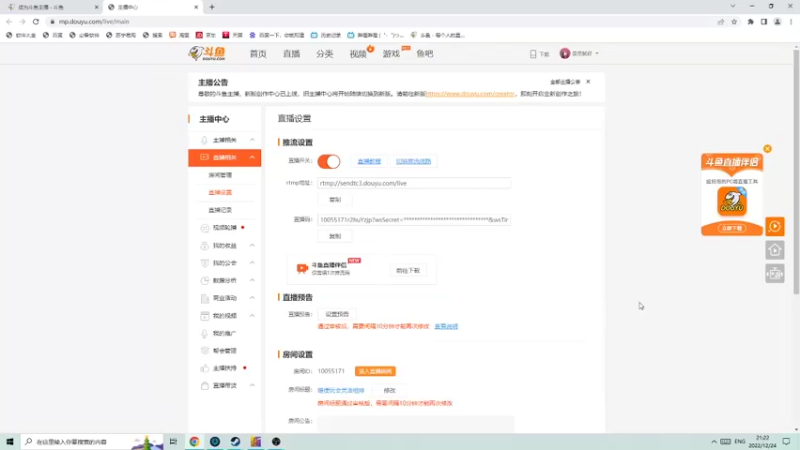Viewport: 800px width, 450px height.
Task: Collapse the highlighted 直播相关 sidebar section
Action: coord(252,157)
